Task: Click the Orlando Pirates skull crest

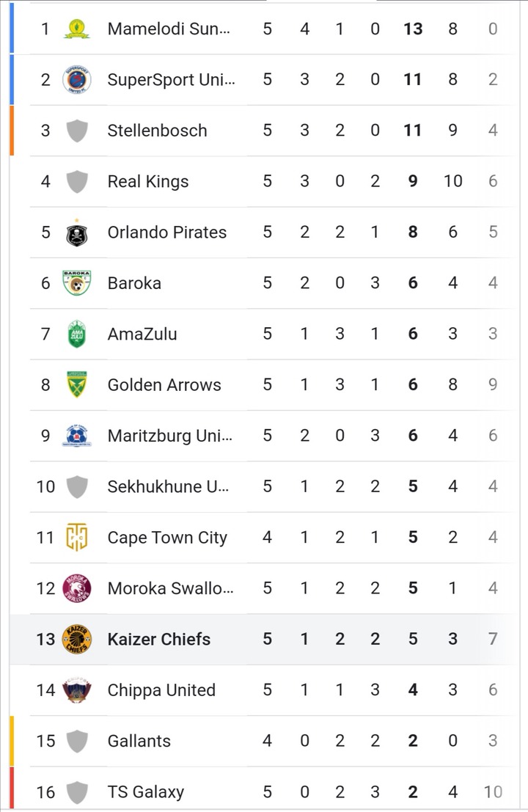Action: (x=76, y=233)
